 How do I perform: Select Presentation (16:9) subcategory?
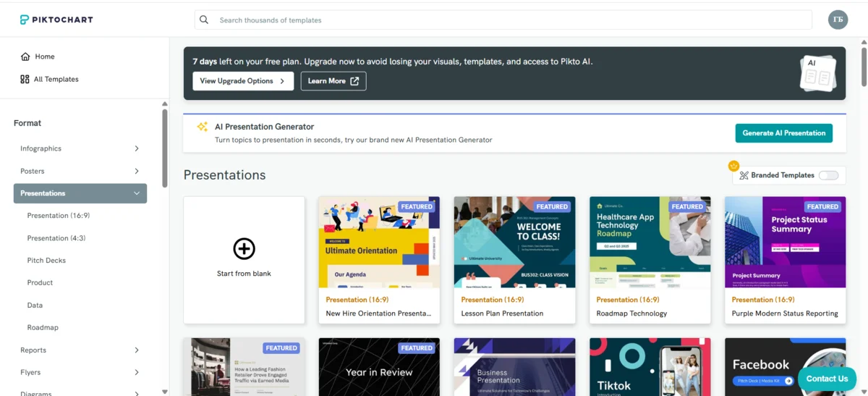point(59,216)
